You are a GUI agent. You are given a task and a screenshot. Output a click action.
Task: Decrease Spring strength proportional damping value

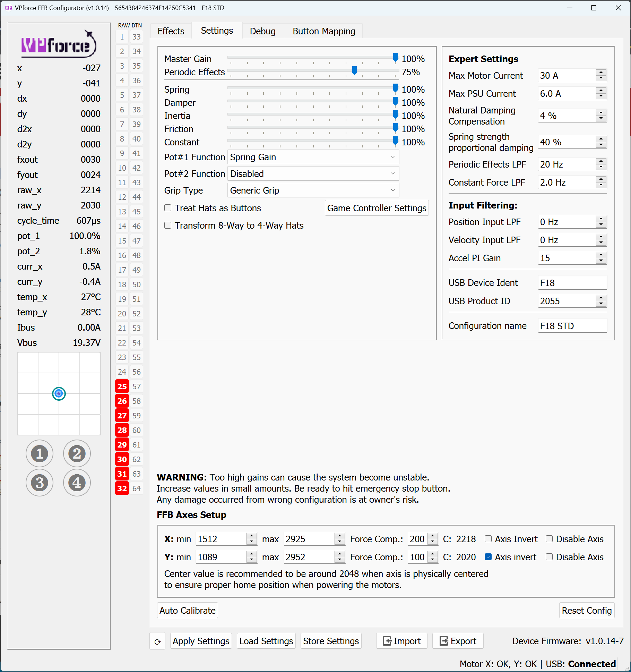click(x=601, y=145)
